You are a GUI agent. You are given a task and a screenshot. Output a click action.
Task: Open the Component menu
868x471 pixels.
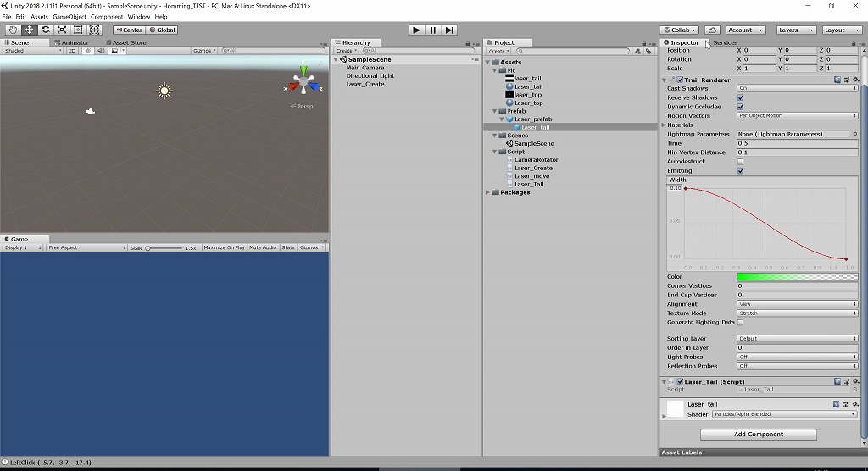[107, 17]
